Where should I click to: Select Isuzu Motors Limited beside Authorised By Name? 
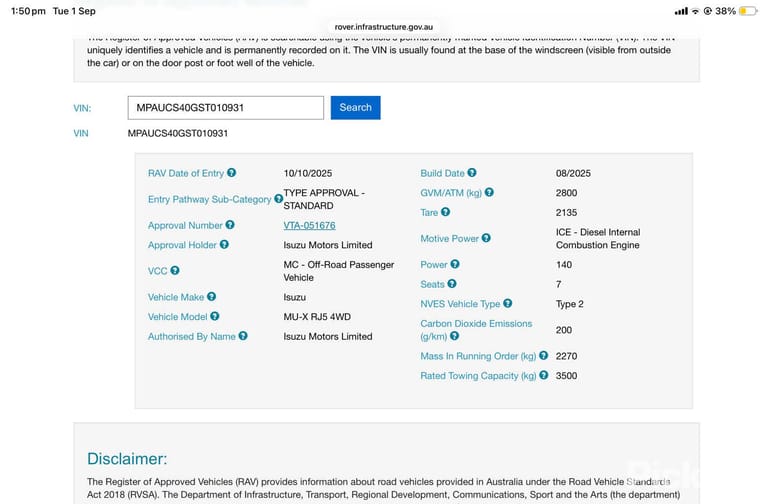328,336
